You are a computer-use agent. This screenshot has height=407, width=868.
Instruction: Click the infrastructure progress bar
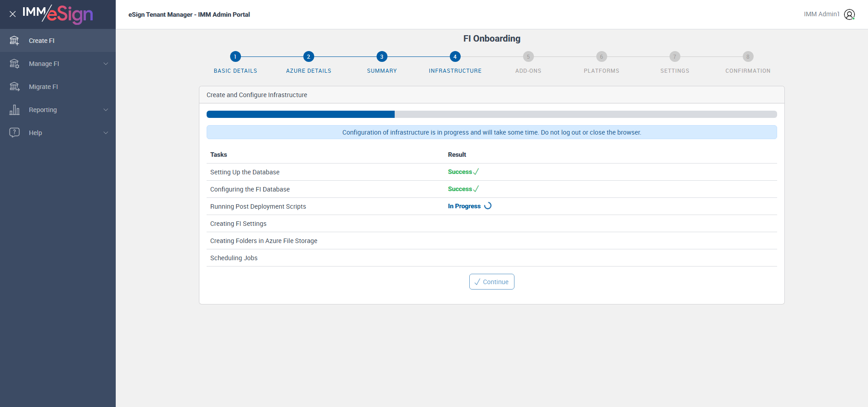click(492, 114)
